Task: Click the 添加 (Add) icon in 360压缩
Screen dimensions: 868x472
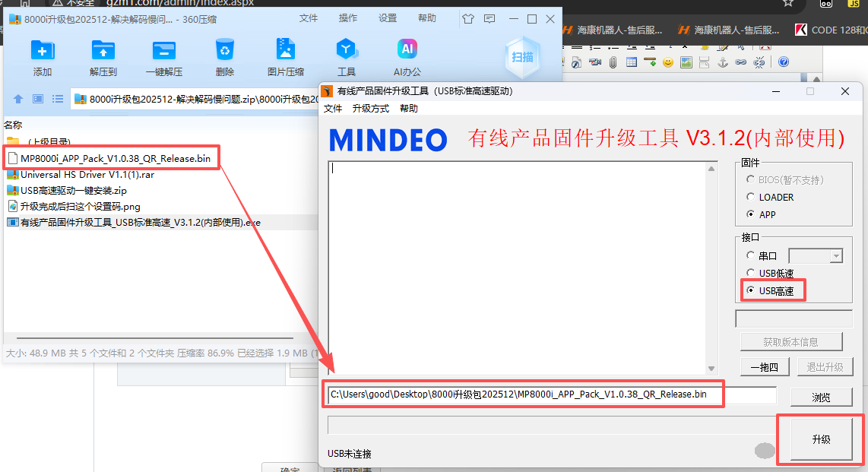Action: click(43, 51)
